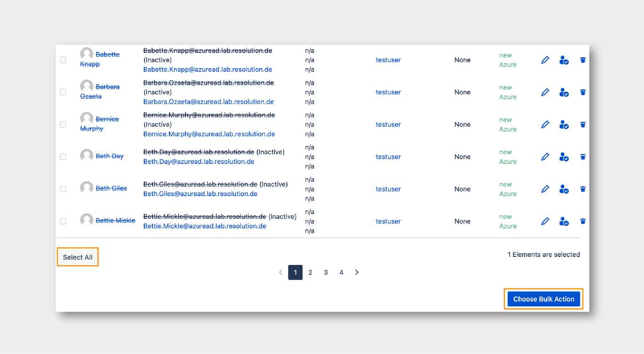Click the Select All button

tap(78, 257)
